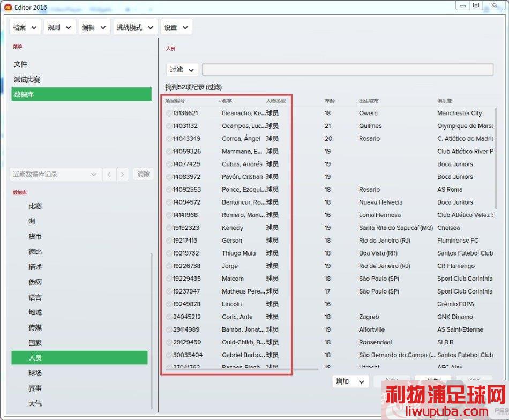This screenshot has height=420, width=509.
Task: Click club cell Manchester City
Action: [459, 113]
